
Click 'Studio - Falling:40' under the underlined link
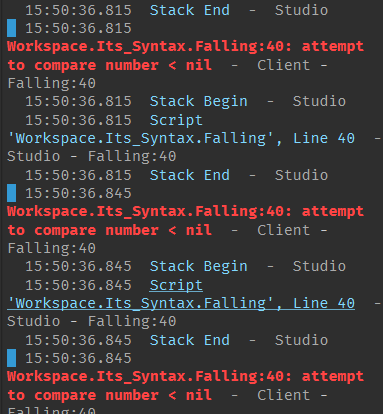coord(92,321)
